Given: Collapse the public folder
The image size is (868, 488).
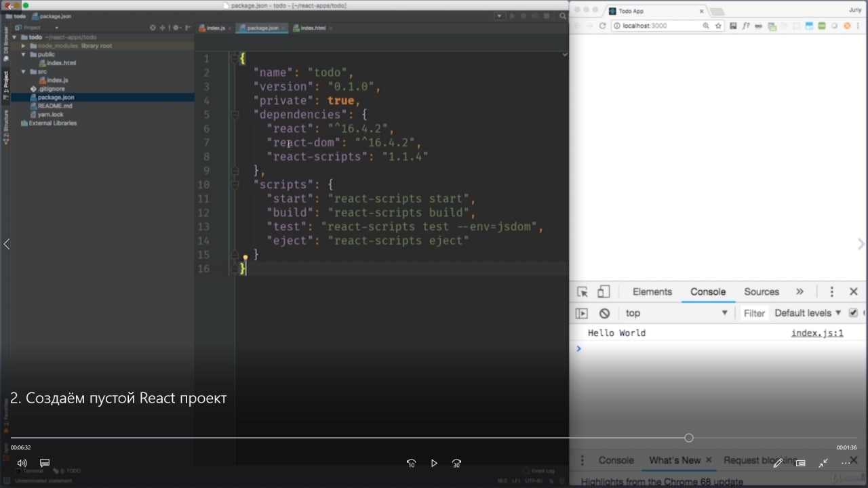Looking at the screenshot, I should [x=24, y=54].
